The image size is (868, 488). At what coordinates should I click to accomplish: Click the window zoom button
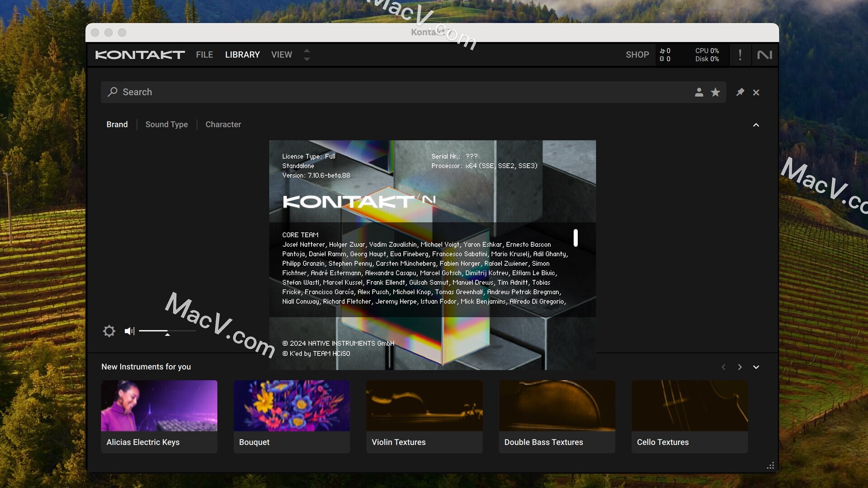[122, 33]
